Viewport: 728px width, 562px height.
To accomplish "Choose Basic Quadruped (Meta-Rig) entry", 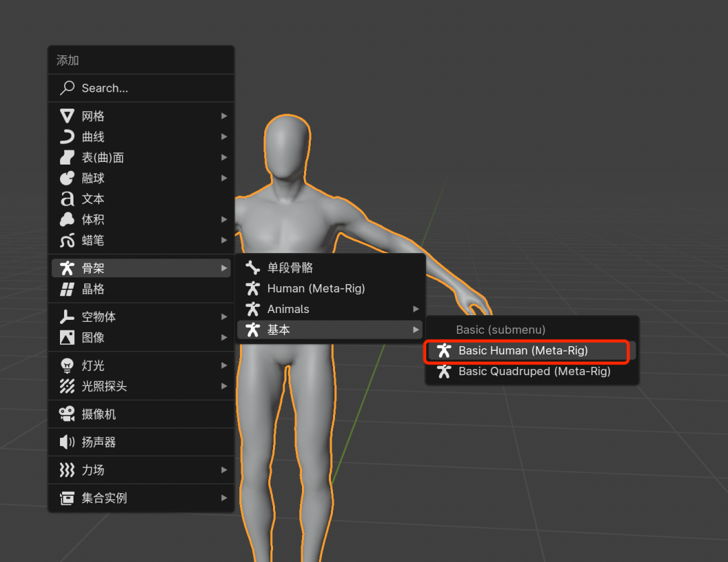I will [531, 371].
